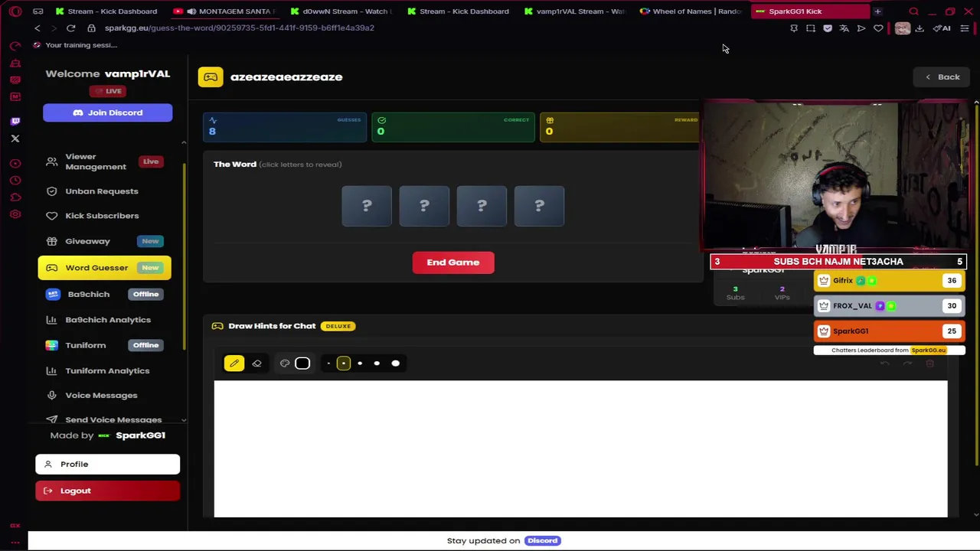The image size is (980, 551).
Task: Open Ba9chich Analytics in sidebar
Action: click(x=103, y=320)
